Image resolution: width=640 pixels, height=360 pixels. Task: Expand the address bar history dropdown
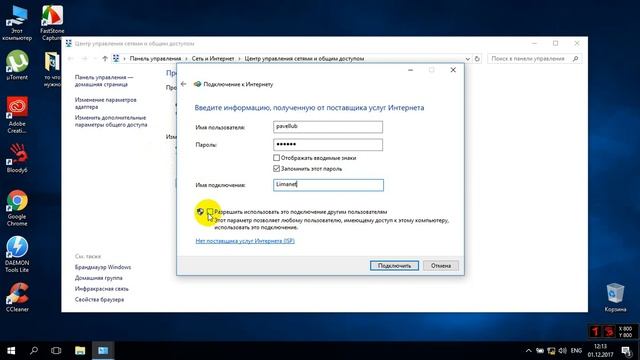467,59
